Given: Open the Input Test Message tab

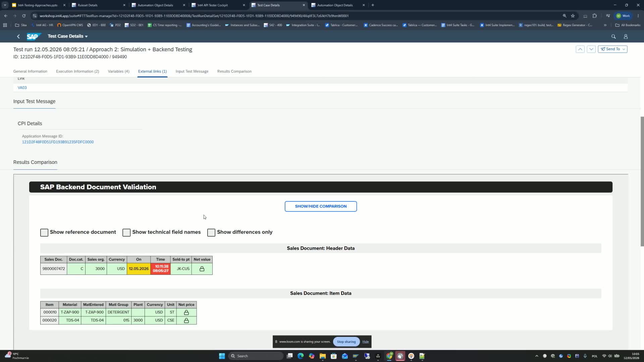Looking at the screenshot, I should 192,71.
